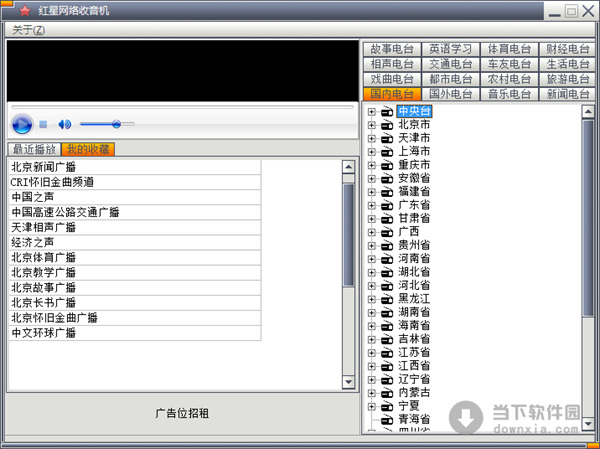600x449 pixels.
Task: Select 中国之声 in favorites list
Action: coord(135,197)
